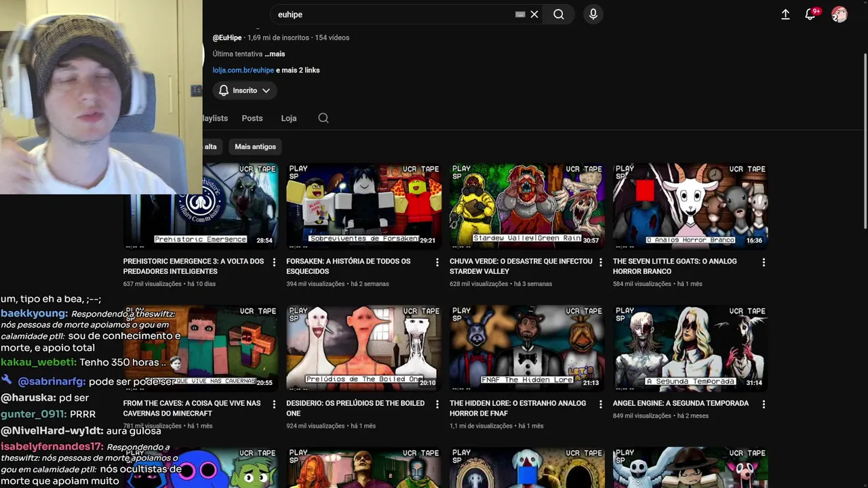Image resolution: width=868 pixels, height=488 pixels.
Task: Click title 'ANGEL ENGINE: A SEGUNDA TEMPORADA'
Action: pos(681,403)
